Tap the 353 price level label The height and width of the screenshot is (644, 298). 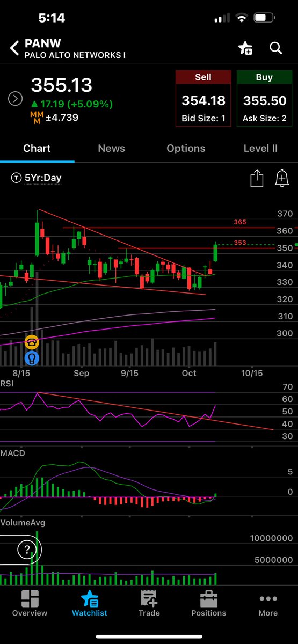(x=239, y=243)
